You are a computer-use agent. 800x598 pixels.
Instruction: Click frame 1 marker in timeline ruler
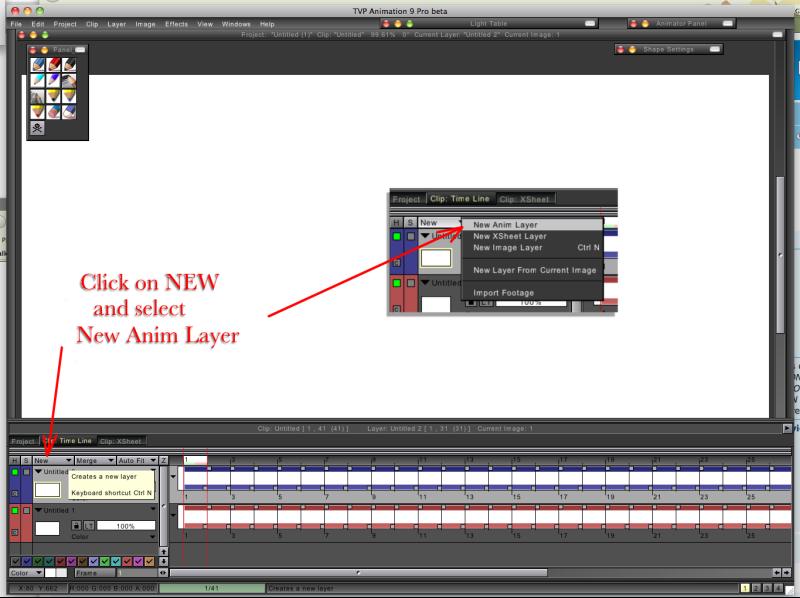coord(195,460)
